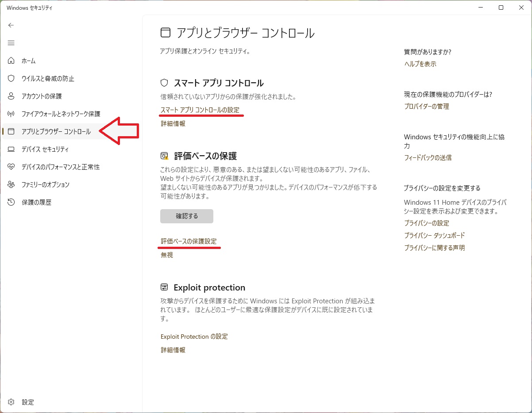The height and width of the screenshot is (413, 532).
Task: Select デバイス セキュリティ page
Action: (45, 149)
